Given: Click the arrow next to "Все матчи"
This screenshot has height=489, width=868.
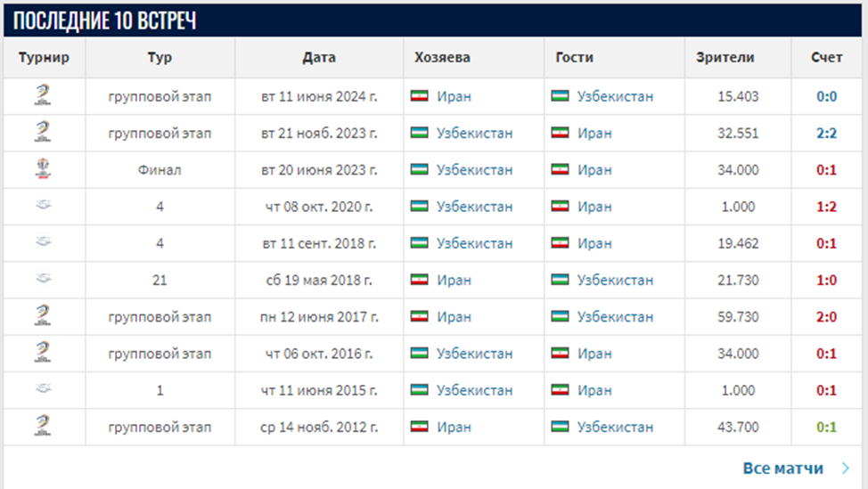Looking at the screenshot, I should tap(846, 468).
